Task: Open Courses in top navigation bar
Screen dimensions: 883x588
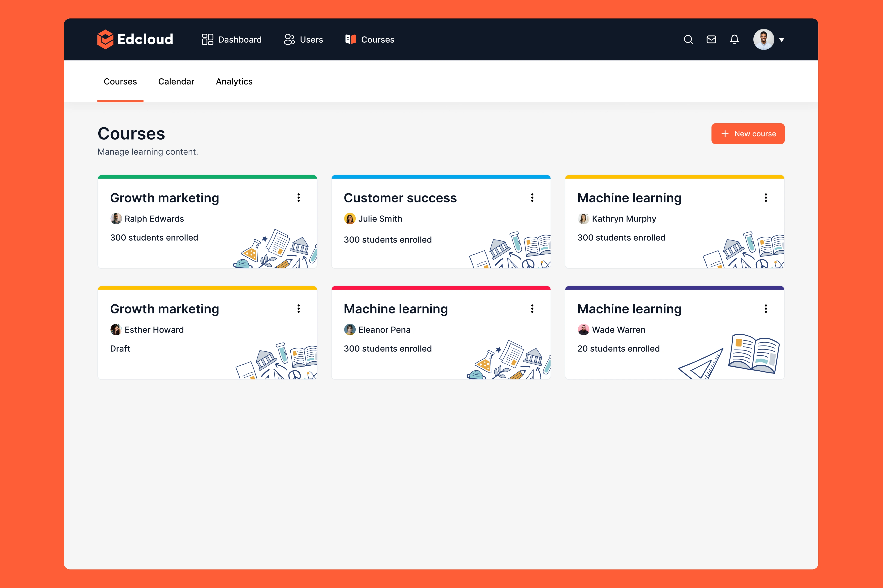Action: [370, 39]
